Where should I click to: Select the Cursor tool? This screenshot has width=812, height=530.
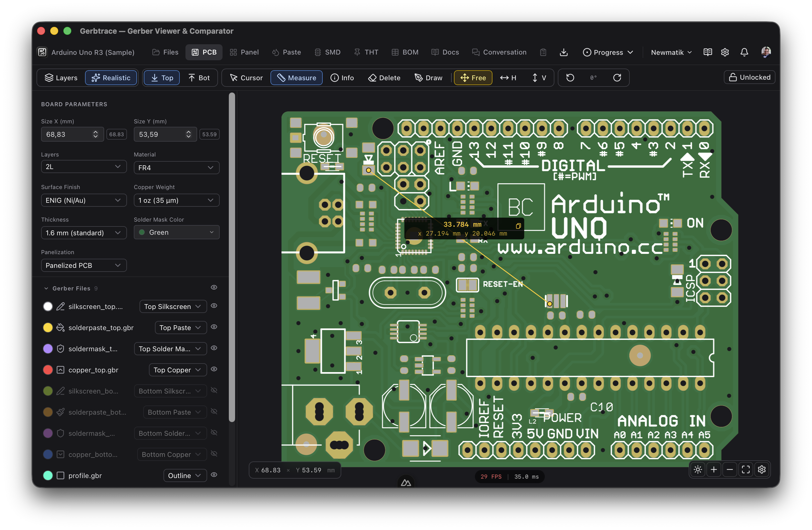coord(246,78)
